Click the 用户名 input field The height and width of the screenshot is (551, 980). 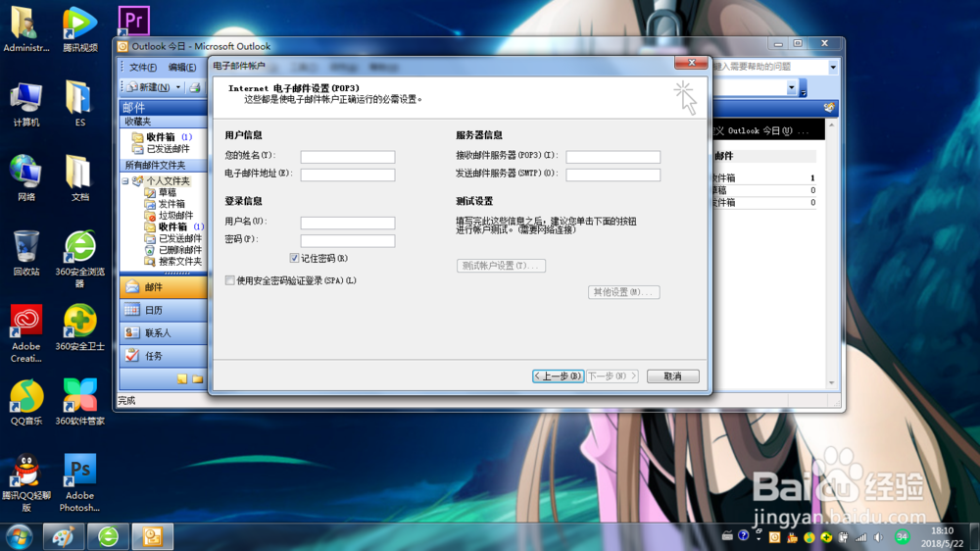[348, 223]
